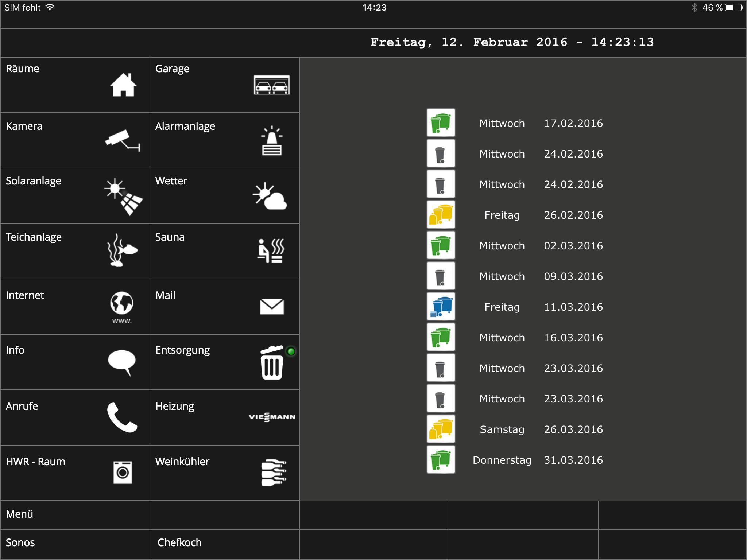Click the yellow bin icon for 26.02.2016
This screenshot has height=560, width=747.
pyautogui.click(x=441, y=215)
